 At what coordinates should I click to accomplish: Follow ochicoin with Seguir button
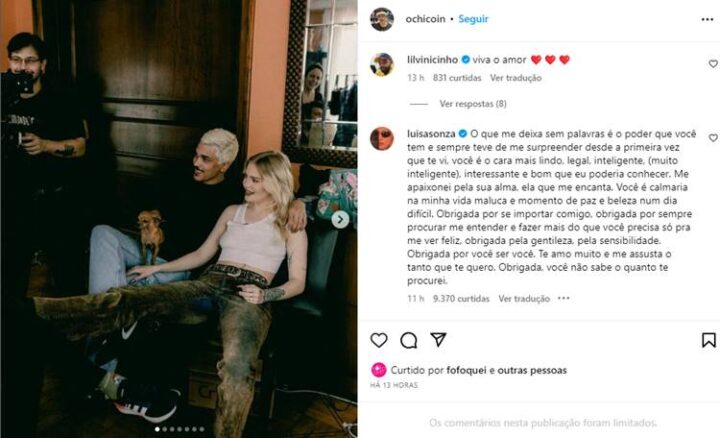pyautogui.click(x=473, y=19)
